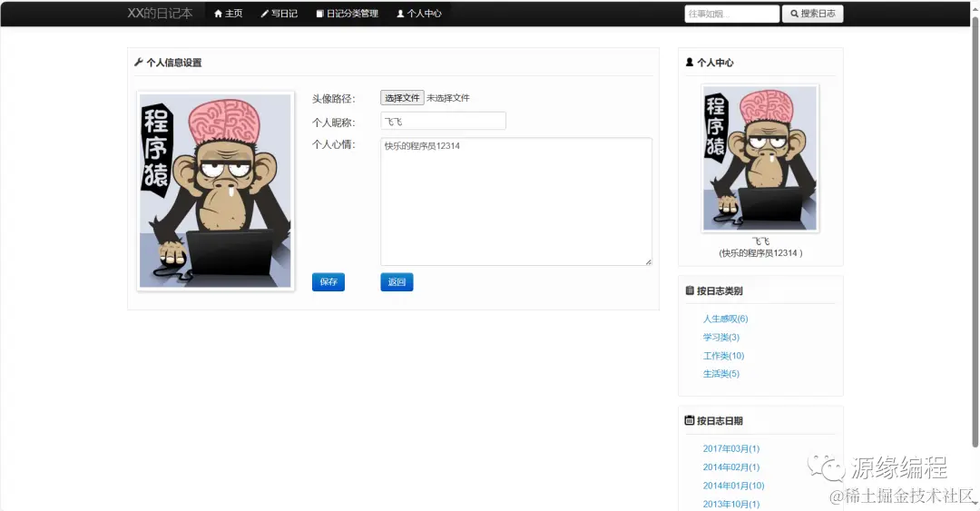This screenshot has width=980, height=511.
Task: Open the 2014年01月(10) date link
Action: (734, 486)
